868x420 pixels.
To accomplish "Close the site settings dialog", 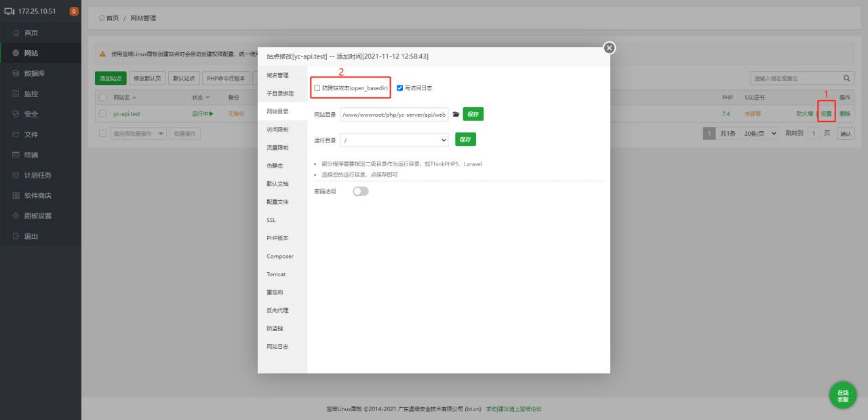I will [x=610, y=47].
